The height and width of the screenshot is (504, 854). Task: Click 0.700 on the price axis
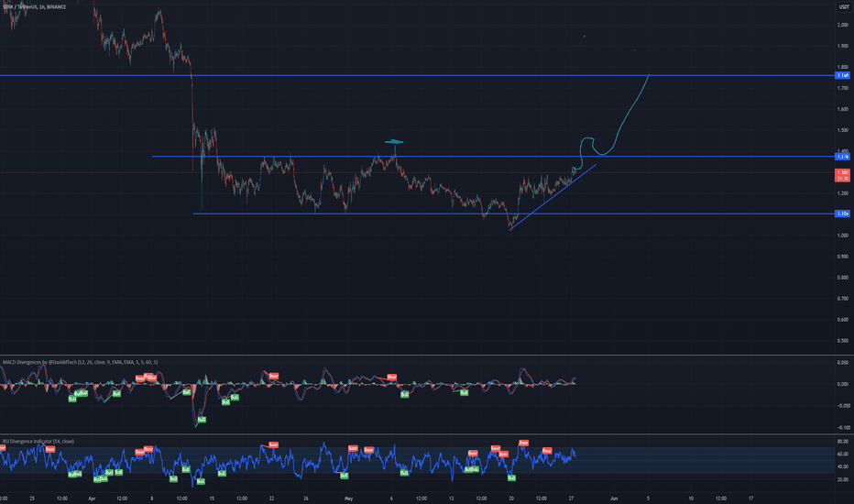[843, 299]
